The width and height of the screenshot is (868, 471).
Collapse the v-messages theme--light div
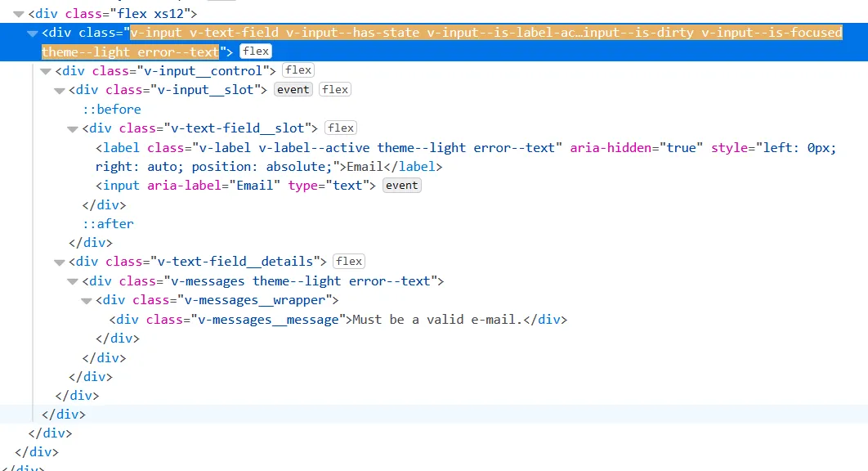pos(73,281)
